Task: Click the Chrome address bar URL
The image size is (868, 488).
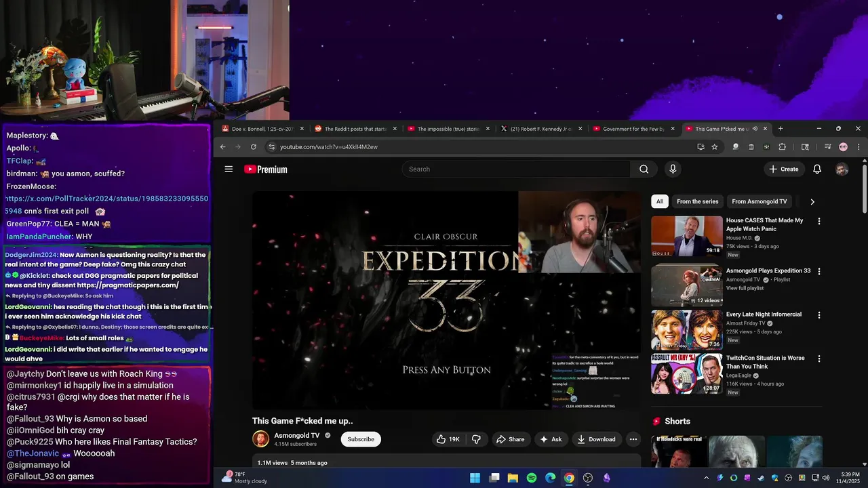Action: [329, 147]
